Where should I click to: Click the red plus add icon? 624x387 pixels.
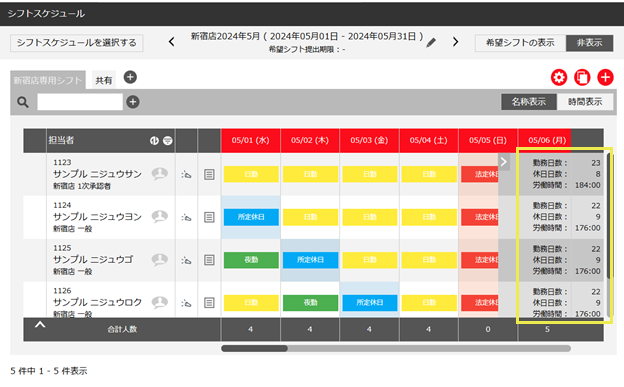605,77
